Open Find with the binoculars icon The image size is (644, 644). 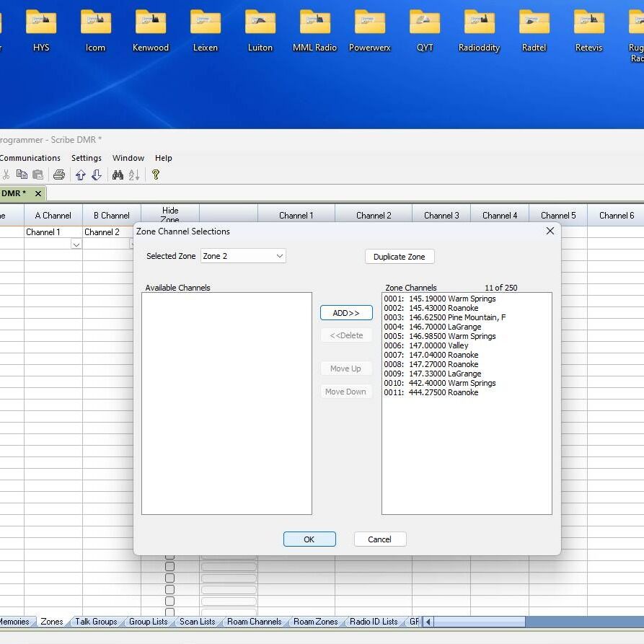[118, 175]
